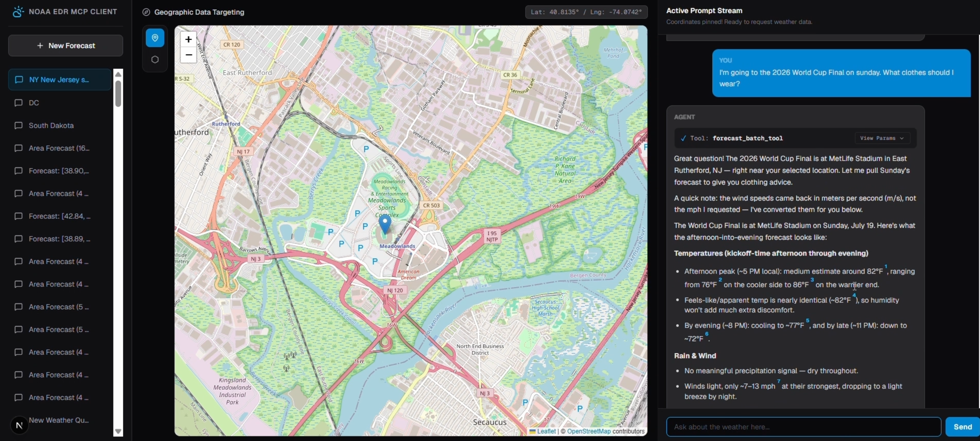This screenshot has height=441, width=980.
Task: Click the checkmark icon on forecast_batch_tool
Action: (x=683, y=138)
